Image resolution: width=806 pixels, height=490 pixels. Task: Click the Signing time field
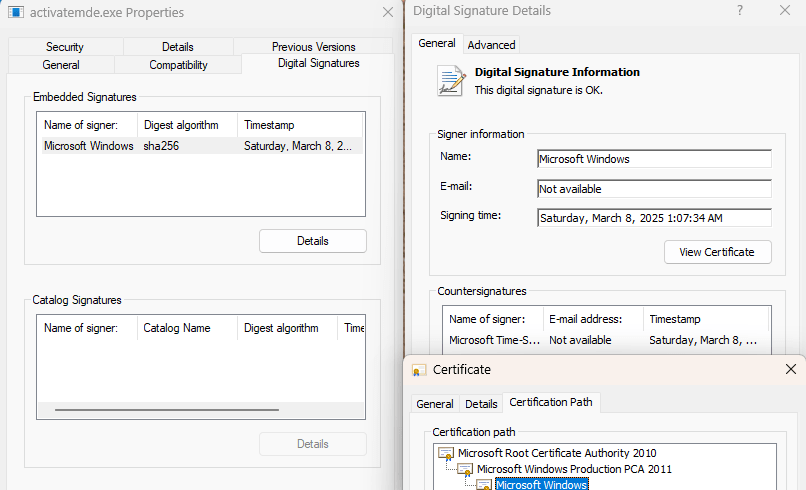pyautogui.click(x=654, y=218)
